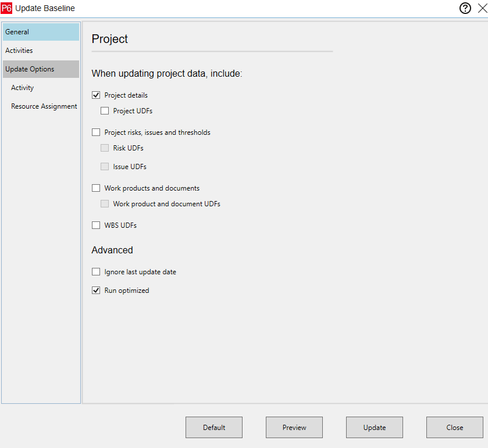
Task: Enable the Project UDFs checkbox
Action: pos(105,110)
